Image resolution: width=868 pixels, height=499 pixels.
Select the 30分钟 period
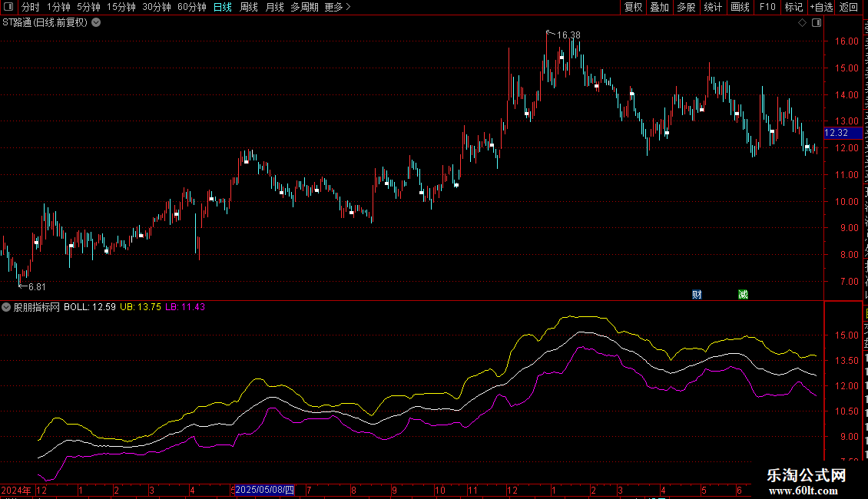(x=157, y=7)
